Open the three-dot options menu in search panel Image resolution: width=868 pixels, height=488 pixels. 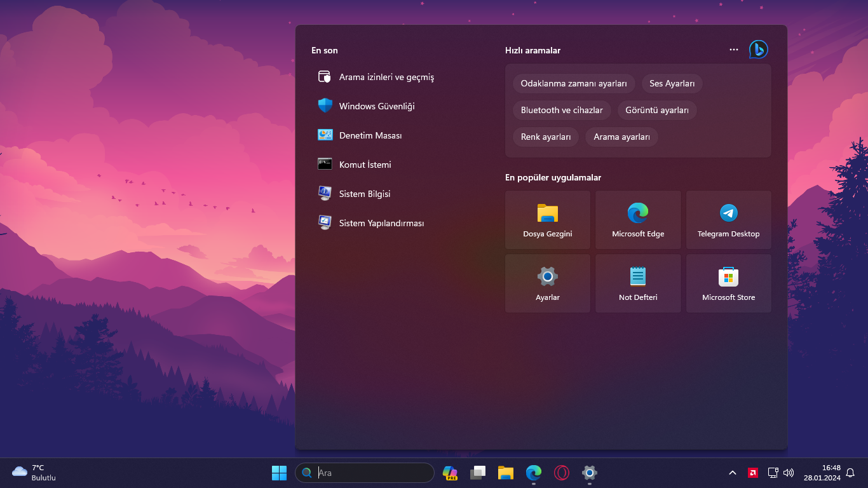tap(734, 50)
